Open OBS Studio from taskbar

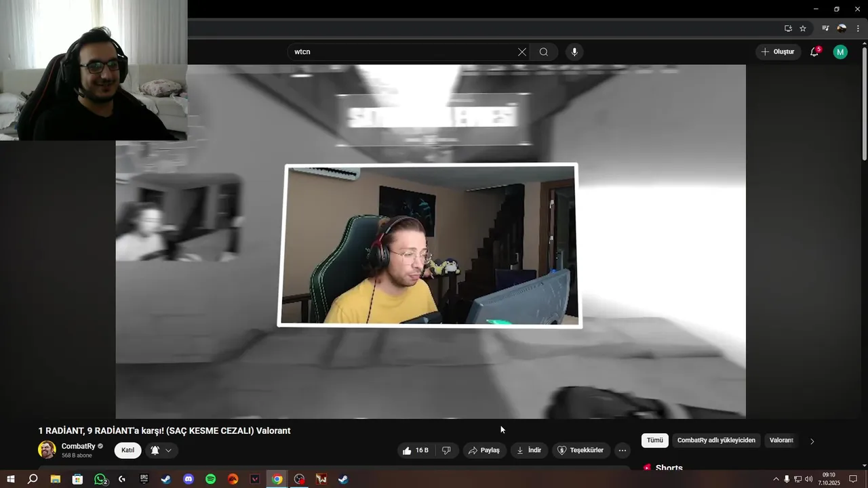(x=299, y=479)
